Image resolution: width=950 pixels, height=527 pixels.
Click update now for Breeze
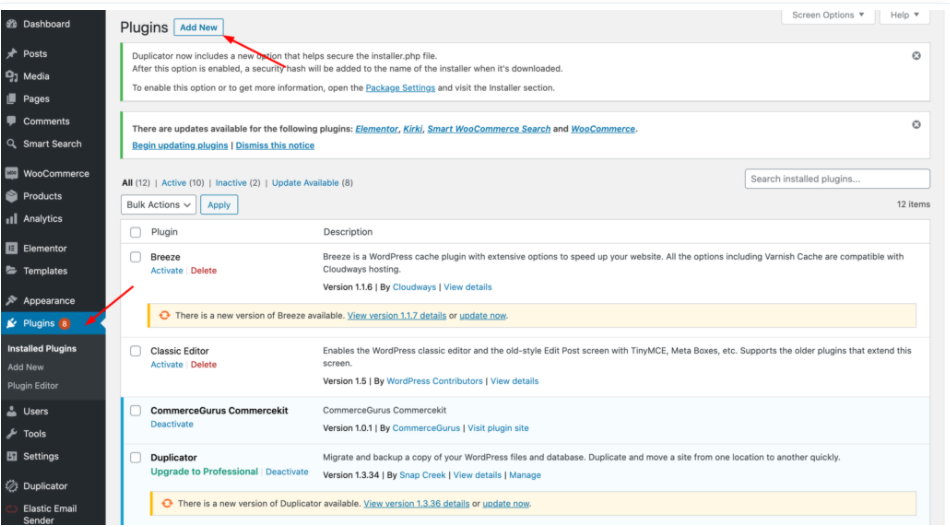(482, 316)
